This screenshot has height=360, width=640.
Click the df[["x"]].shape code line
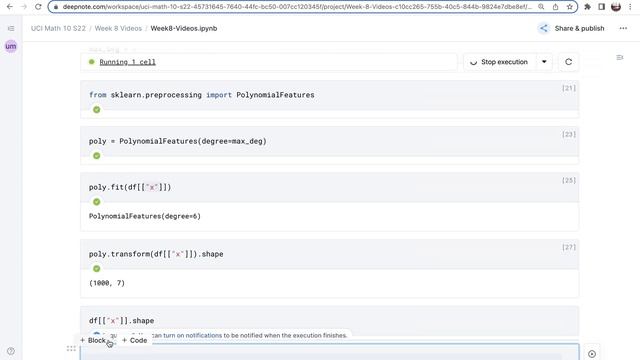122,321
